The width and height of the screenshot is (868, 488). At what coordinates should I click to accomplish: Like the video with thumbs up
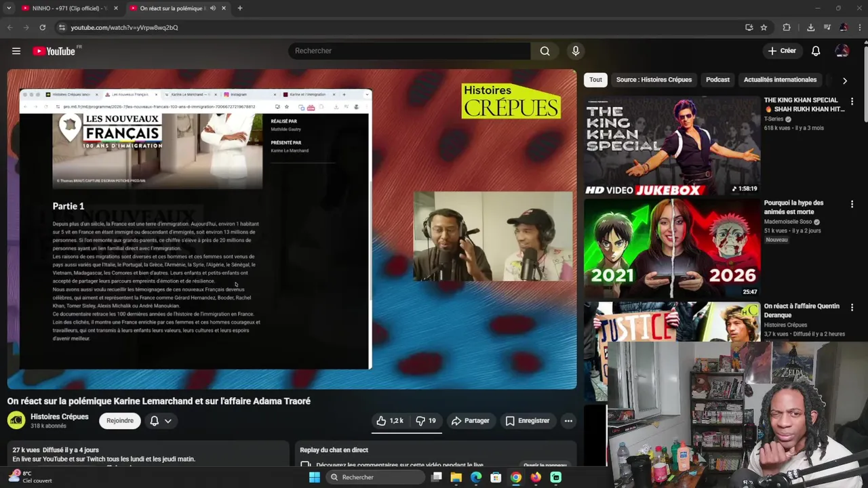tap(390, 421)
